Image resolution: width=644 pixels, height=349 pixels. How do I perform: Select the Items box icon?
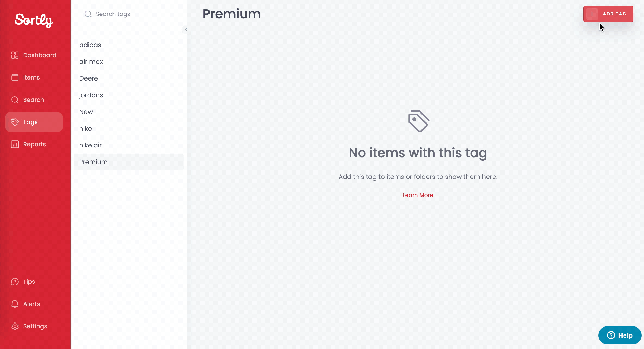(15, 77)
